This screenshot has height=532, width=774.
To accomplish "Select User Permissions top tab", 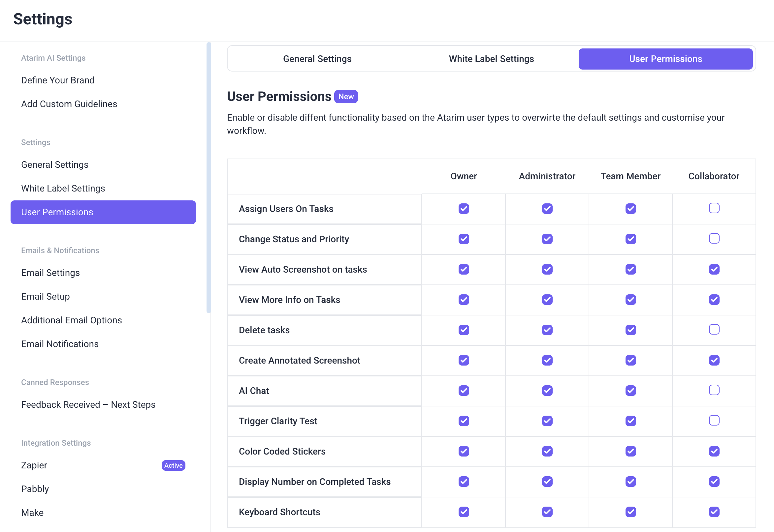I will tap(665, 59).
